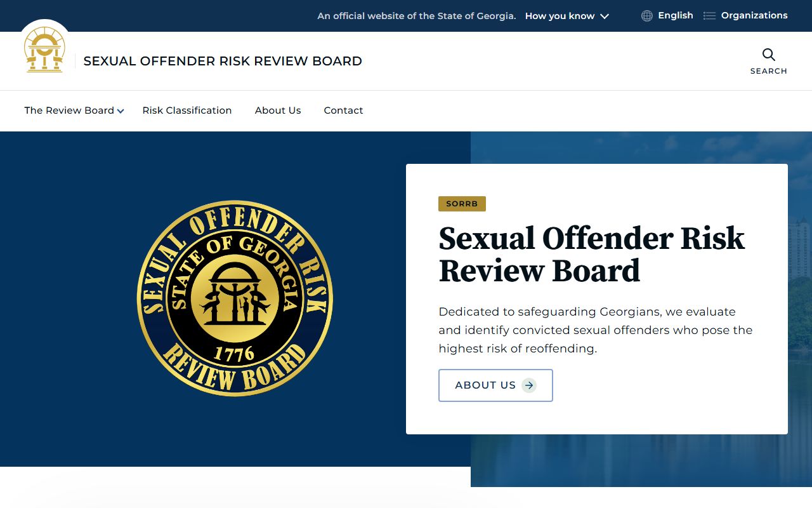The image size is (812, 508).
Task: Go to the Contact page
Action: coord(343,110)
